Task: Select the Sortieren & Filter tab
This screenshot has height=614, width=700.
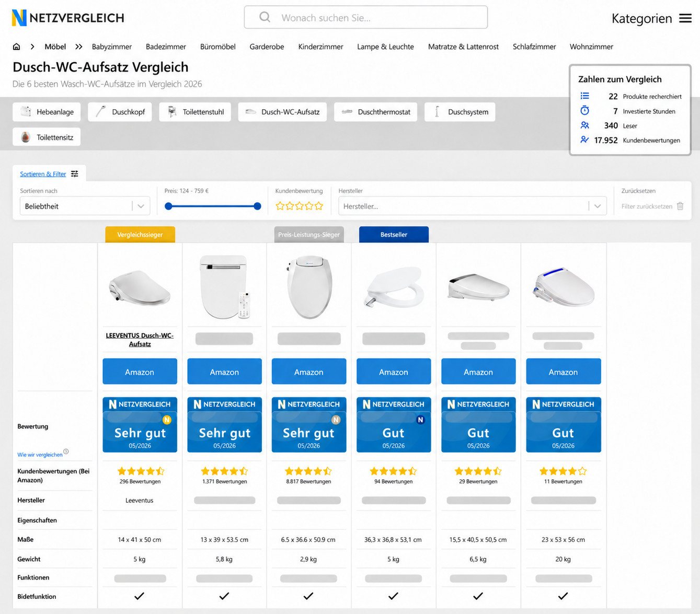Action: tap(49, 173)
